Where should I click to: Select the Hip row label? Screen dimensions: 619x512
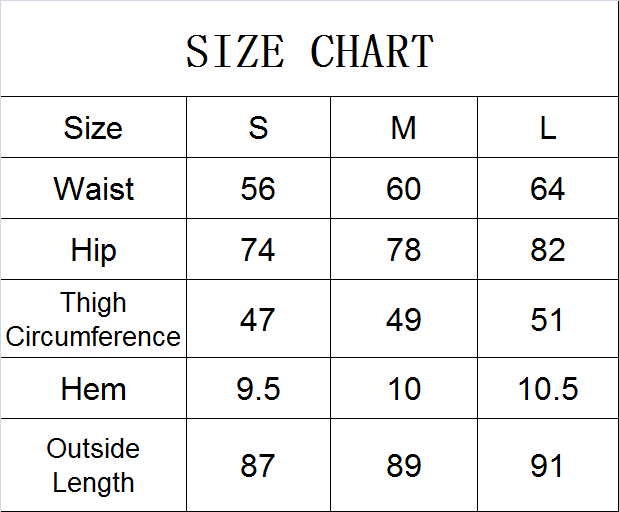93,250
